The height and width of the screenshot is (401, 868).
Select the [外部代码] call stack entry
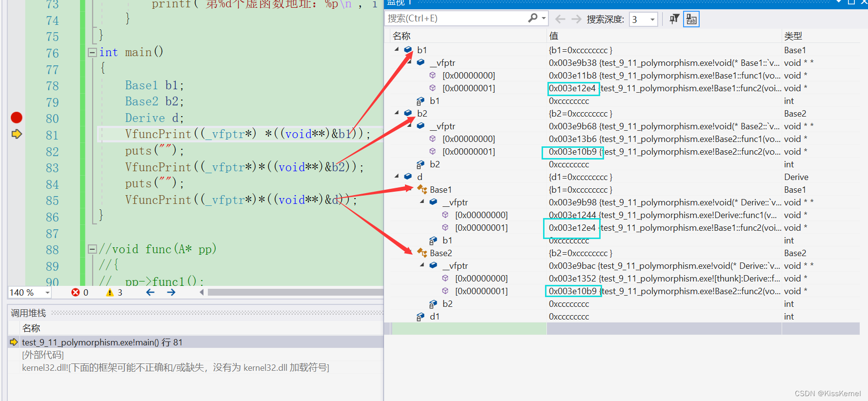click(43, 355)
